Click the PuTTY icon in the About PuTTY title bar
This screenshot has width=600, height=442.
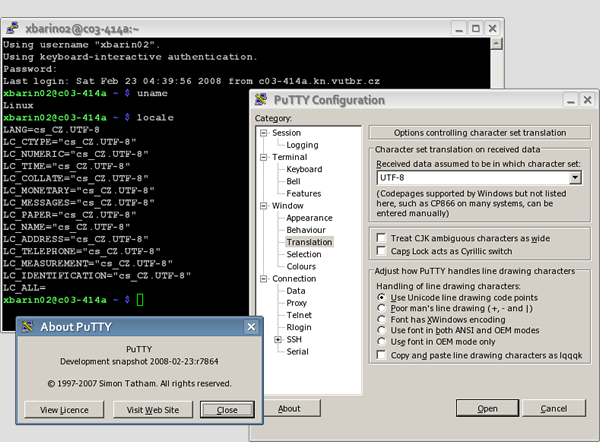pyautogui.click(x=29, y=326)
